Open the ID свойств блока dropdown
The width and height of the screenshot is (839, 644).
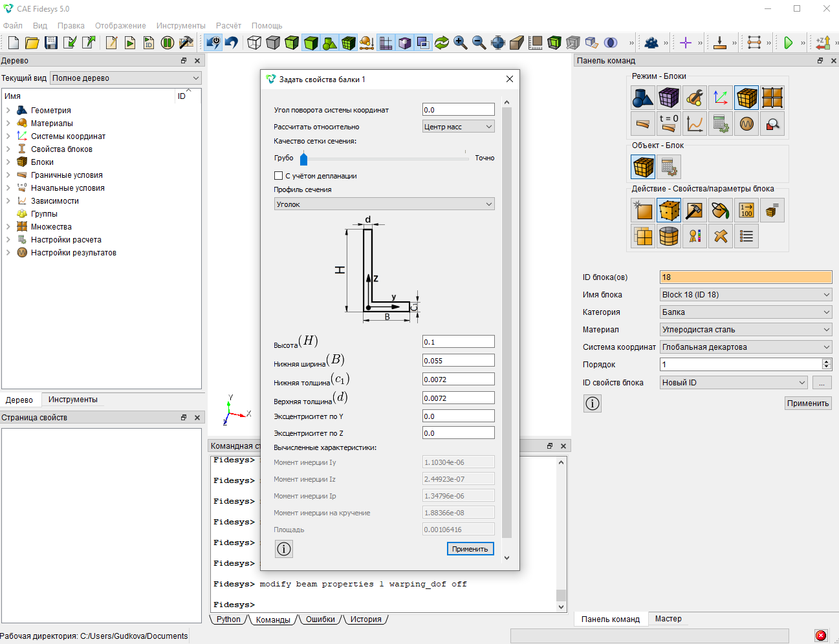[734, 383]
